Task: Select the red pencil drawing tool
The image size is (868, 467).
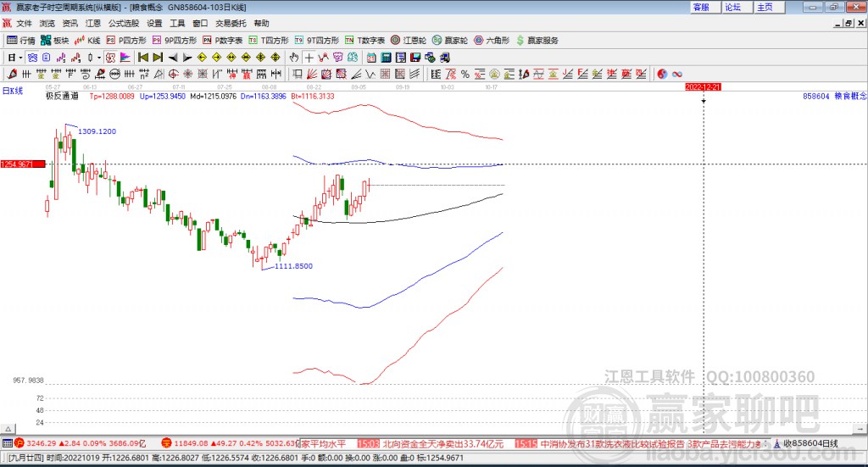Action: pyautogui.click(x=12, y=74)
